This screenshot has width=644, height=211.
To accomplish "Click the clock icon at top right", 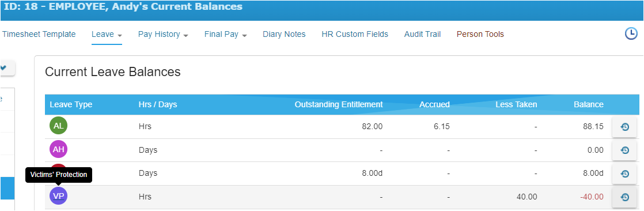I will click(x=631, y=34).
